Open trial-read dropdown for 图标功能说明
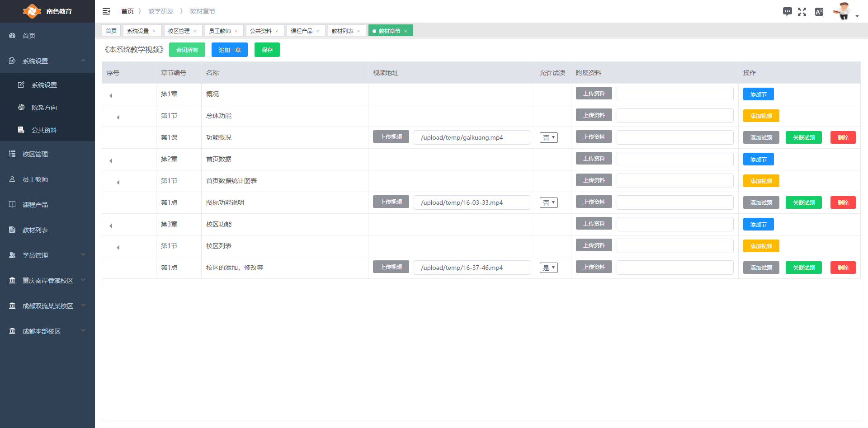The image size is (868, 428). point(548,203)
